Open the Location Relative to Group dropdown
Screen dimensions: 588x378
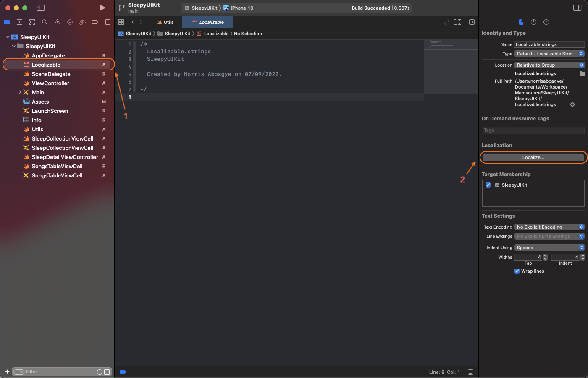pos(549,65)
